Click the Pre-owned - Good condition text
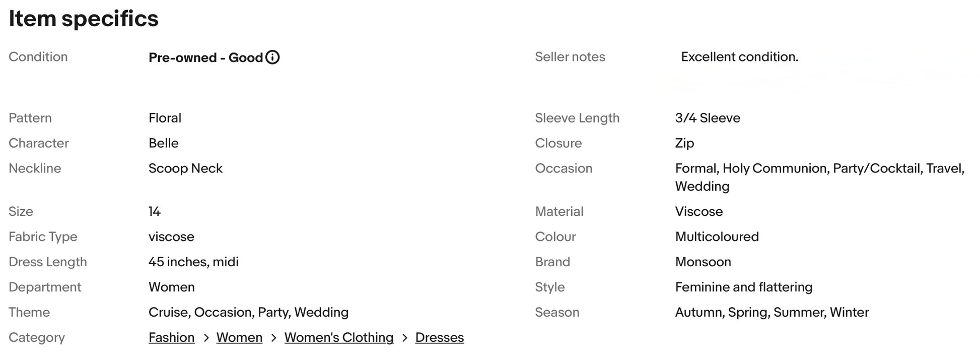This screenshot has width=980, height=354. pyautogui.click(x=205, y=57)
